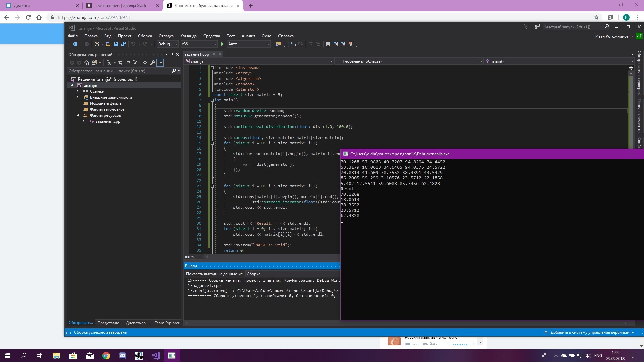Click the Save All toolbar icon
This screenshot has width=644, height=362.
coord(123,44)
